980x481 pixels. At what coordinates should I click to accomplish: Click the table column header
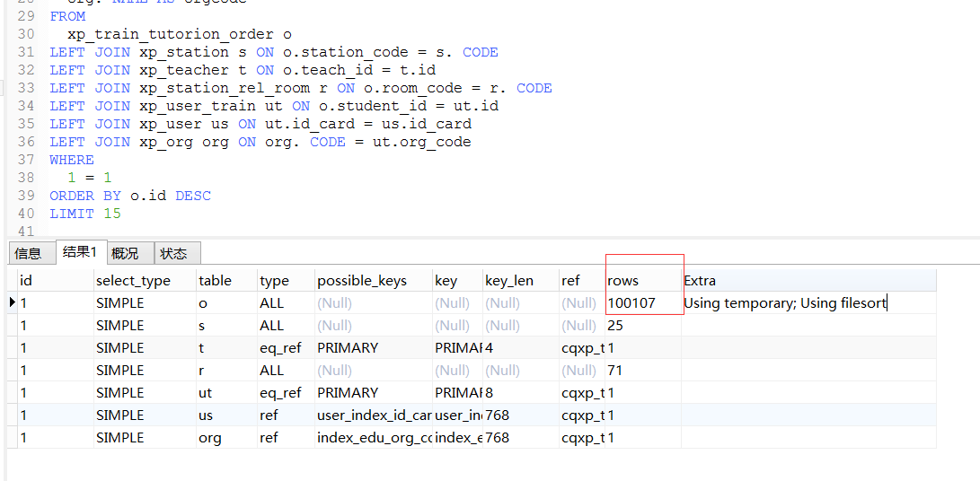(x=226, y=281)
